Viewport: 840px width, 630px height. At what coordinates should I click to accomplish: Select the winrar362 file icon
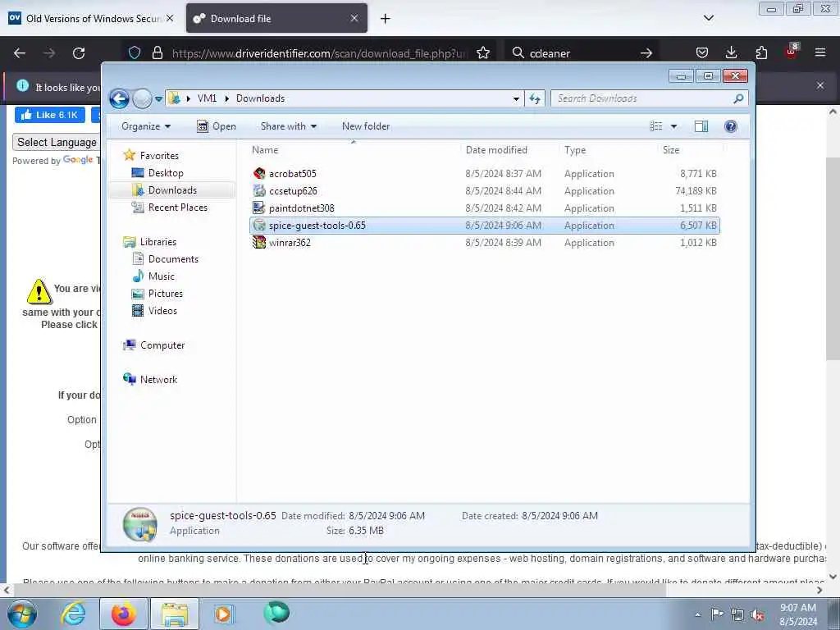pos(259,243)
